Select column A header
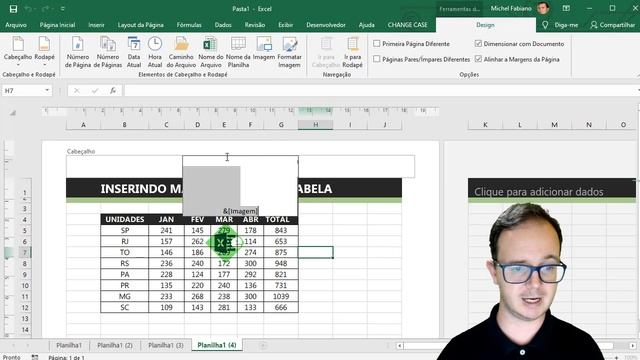Image resolution: width=640 pixels, height=360 pixels. pyautogui.click(x=83, y=125)
